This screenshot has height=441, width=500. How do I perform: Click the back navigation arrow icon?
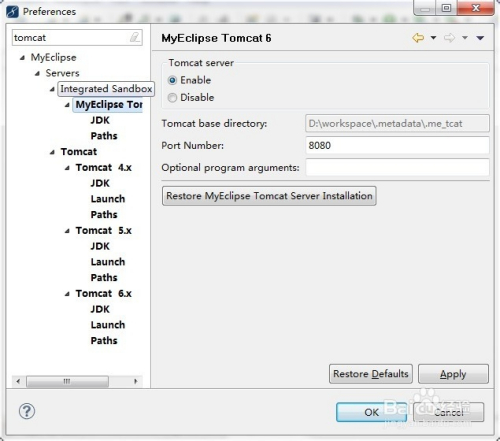[418, 38]
